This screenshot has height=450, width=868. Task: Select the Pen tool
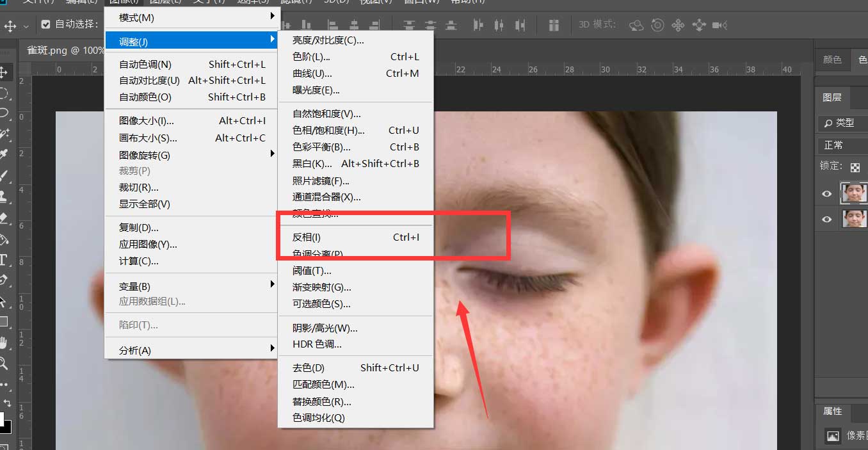click(x=3, y=280)
